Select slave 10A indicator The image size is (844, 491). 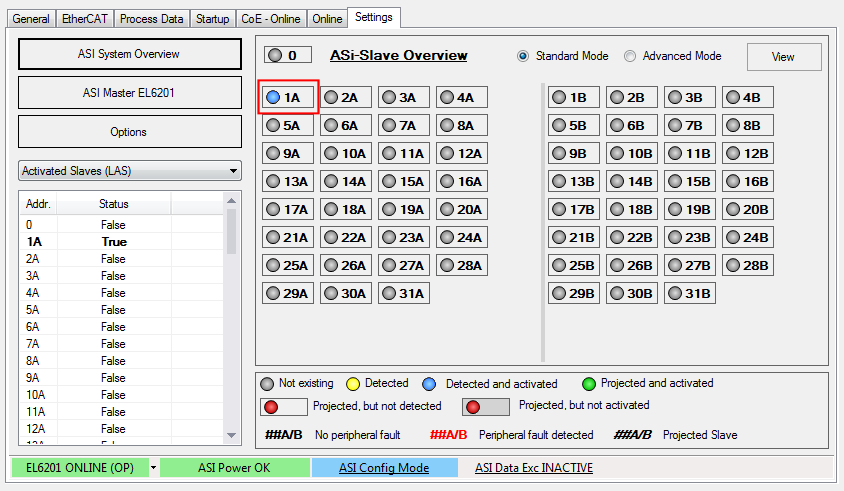[346, 153]
